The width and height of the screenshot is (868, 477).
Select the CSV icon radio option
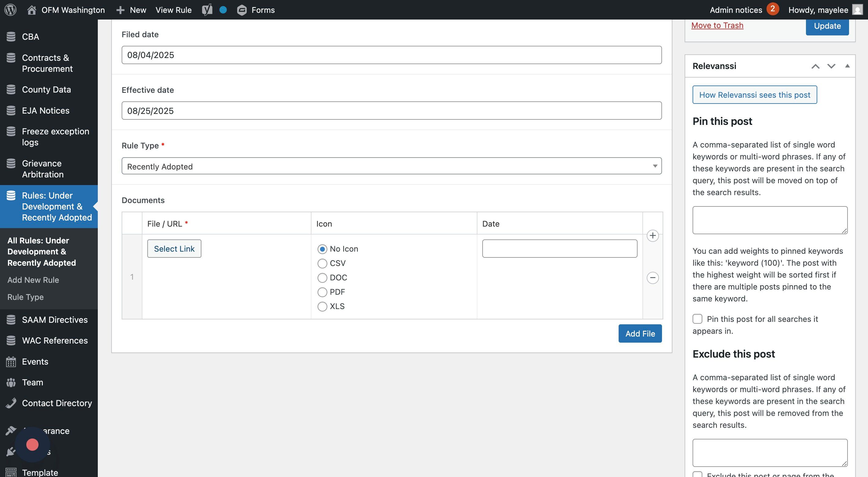point(322,263)
